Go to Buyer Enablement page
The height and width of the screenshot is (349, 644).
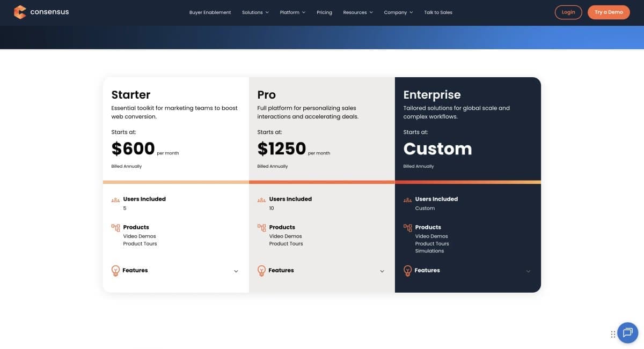[210, 12]
